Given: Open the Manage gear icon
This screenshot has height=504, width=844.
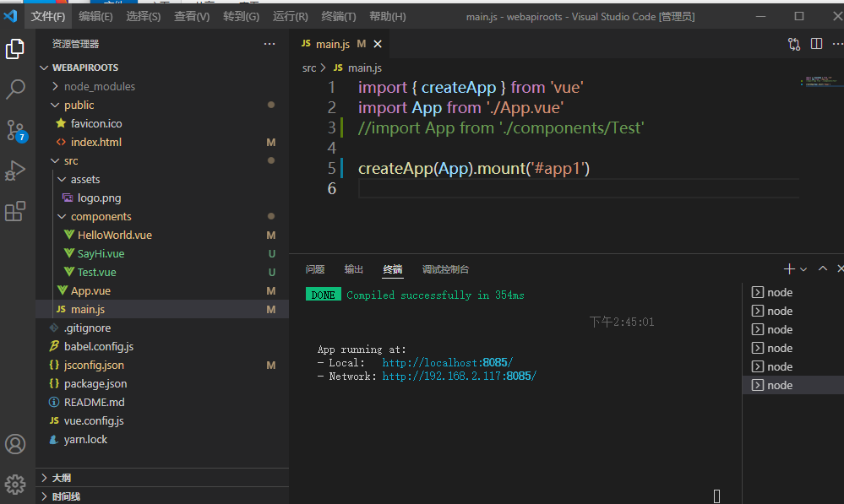Looking at the screenshot, I should coord(15,484).
